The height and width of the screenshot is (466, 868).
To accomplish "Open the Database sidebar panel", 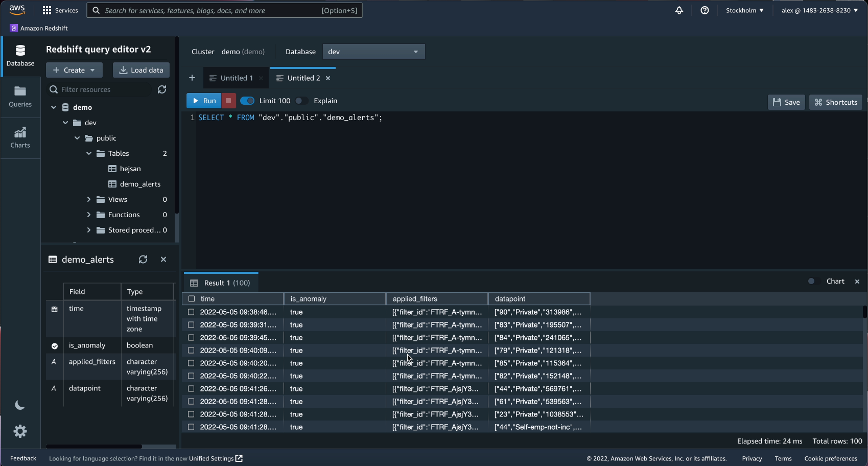I will [20, 56].
